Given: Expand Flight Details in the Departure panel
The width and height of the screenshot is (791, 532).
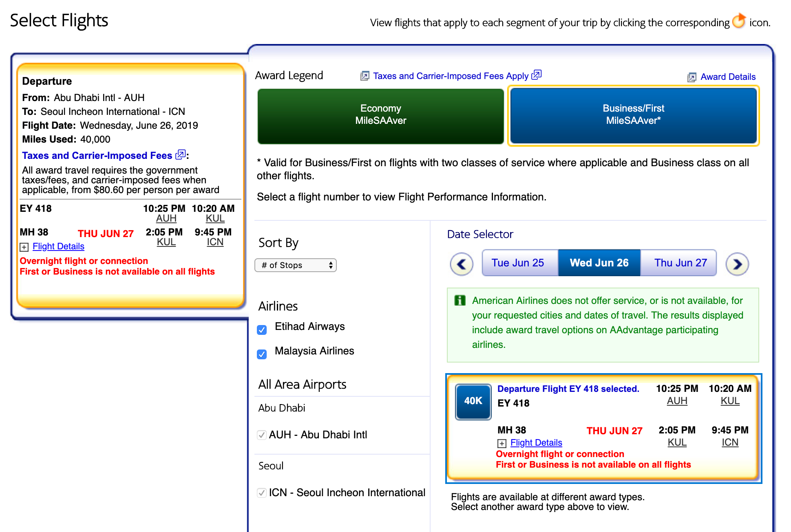Looking at the screenshot, I should [58, 246].
